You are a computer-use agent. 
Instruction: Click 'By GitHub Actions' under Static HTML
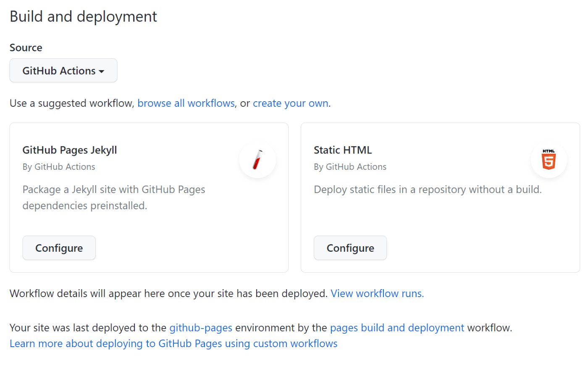350,167
